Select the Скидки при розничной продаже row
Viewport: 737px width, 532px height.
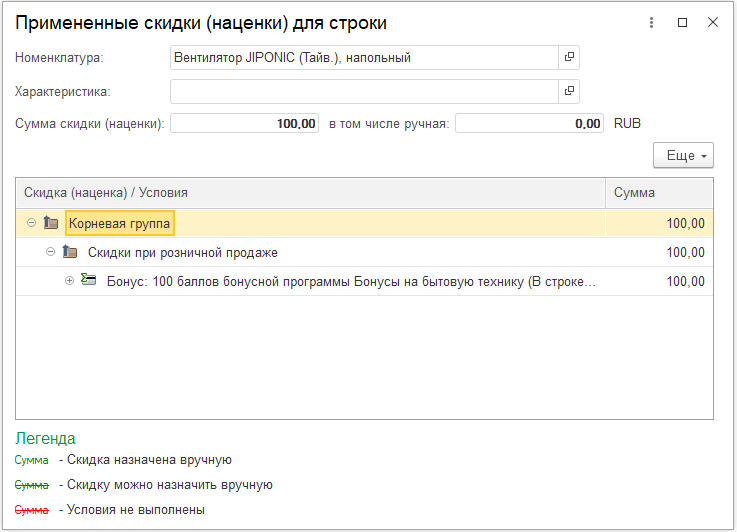point(364,252)
